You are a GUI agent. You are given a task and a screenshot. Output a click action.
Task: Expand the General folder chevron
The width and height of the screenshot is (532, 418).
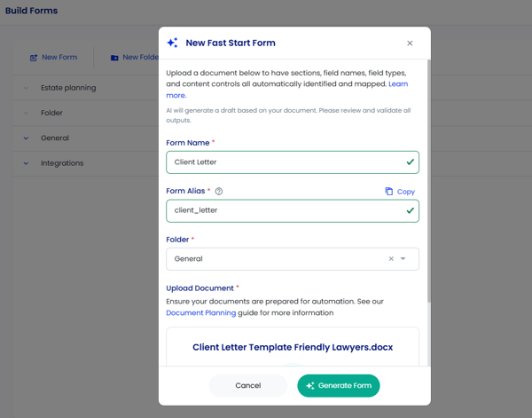(26, 138)
